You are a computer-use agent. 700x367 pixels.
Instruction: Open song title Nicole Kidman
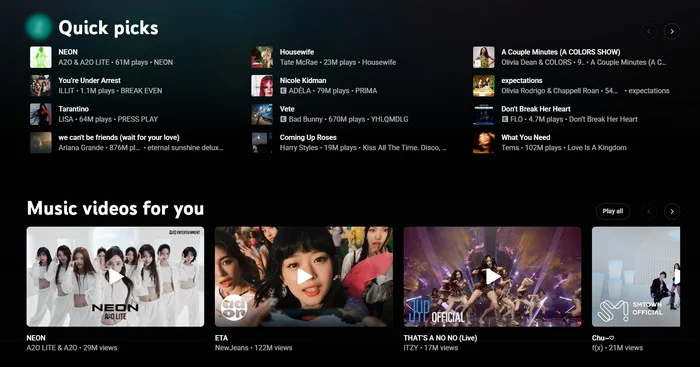pos(303,81)
